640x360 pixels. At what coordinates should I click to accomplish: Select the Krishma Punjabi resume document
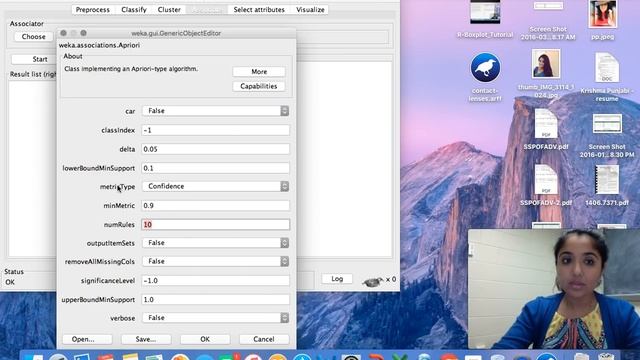click(607, 68)
